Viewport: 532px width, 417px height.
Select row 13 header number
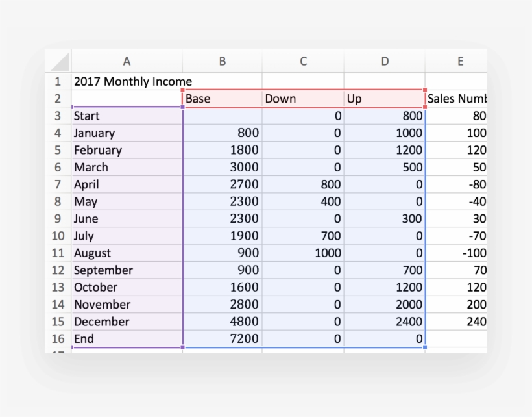point(58,287)
